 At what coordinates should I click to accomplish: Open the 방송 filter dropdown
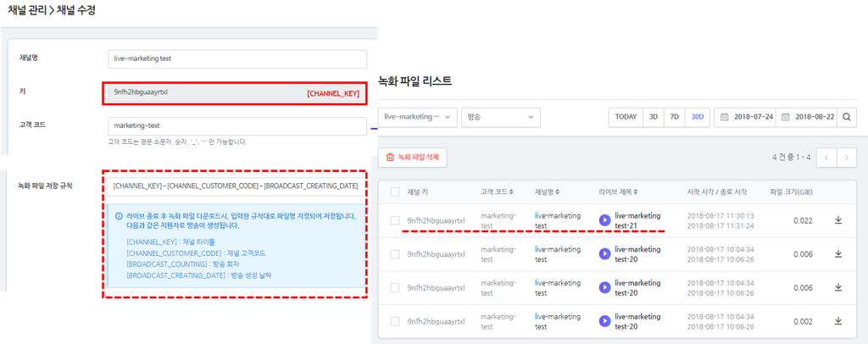(x=500, y=117)
